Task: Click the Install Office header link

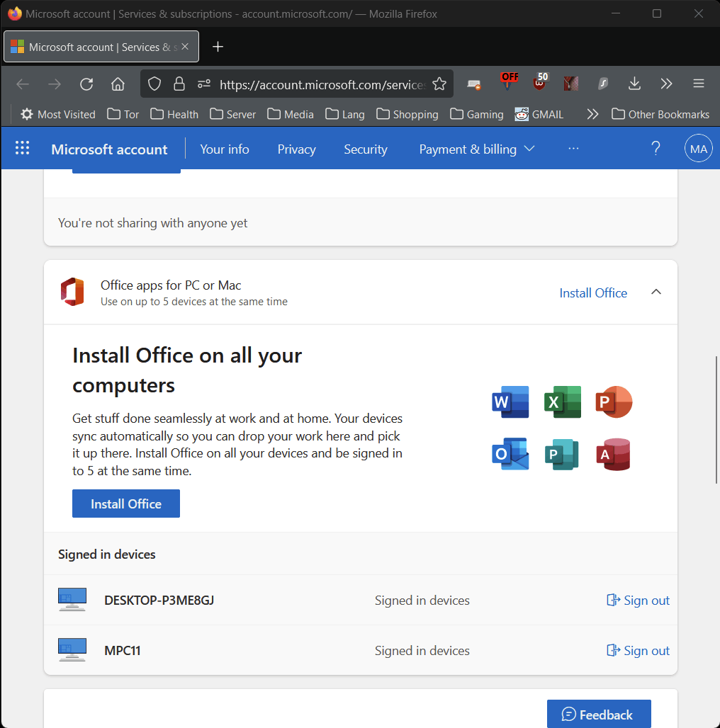Action: click(593, 293)
